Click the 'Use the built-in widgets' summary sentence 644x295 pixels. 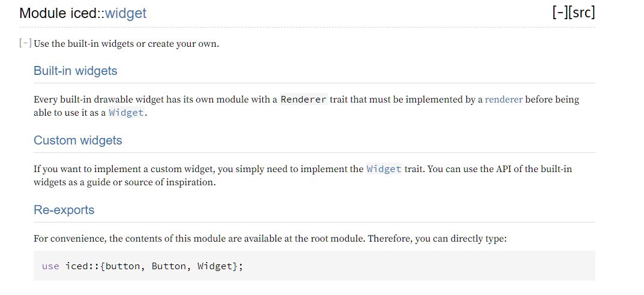click(127, 44)
